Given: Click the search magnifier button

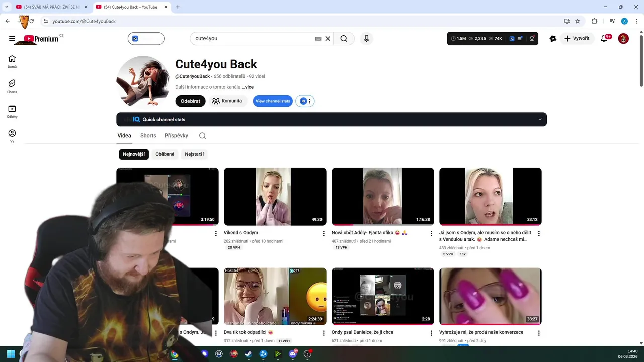Looking at the screenshot, I should click(x=344, y=39).
